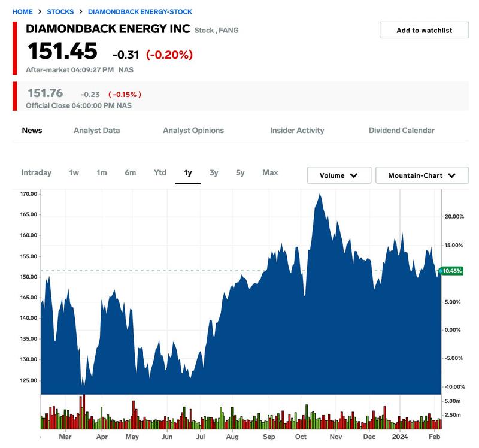Click the 170.00 y-axis label

point(29,194)
